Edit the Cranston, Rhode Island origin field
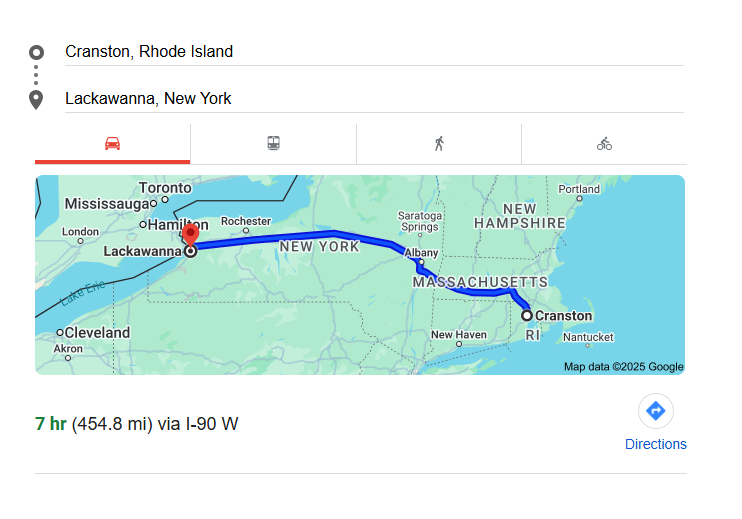The image size is (742, 519). 370,52
